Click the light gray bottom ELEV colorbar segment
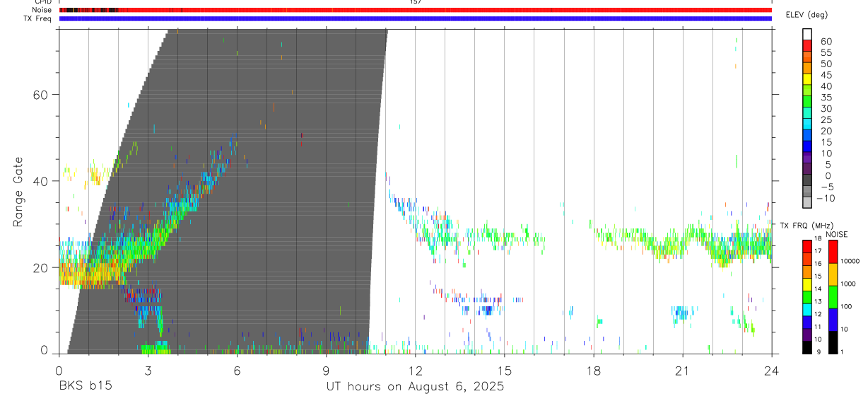 (807, 202)
